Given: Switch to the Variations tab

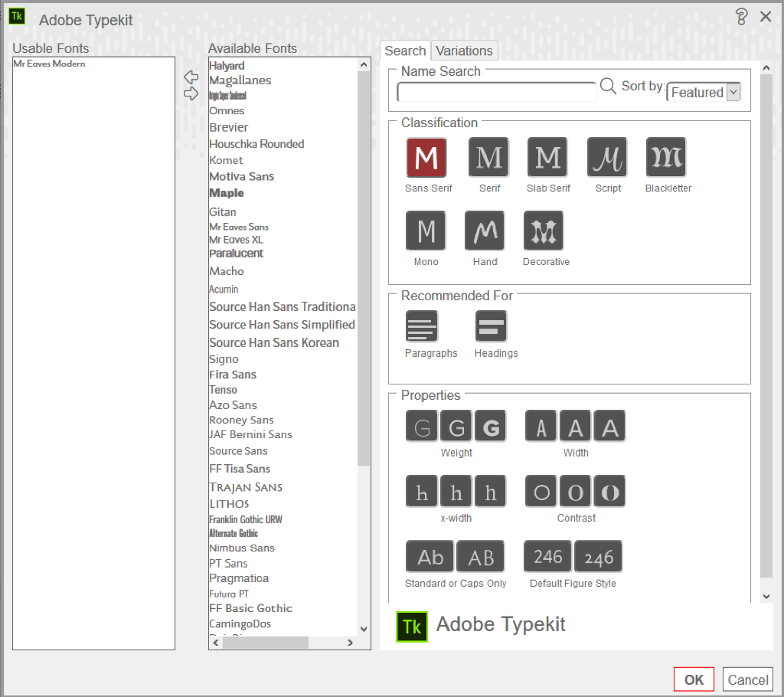Looking at the screenshot, I should (x=464, y=51).
